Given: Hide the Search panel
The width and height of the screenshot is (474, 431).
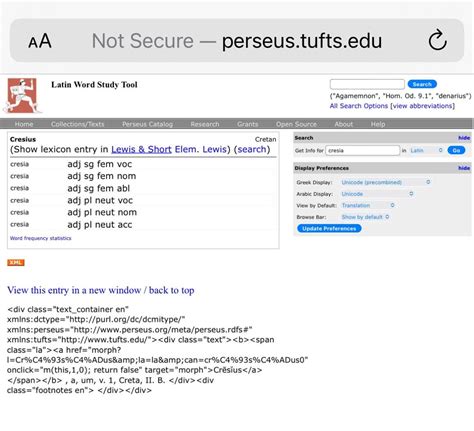Looking at the screenshot, I should tap(464, 138).
